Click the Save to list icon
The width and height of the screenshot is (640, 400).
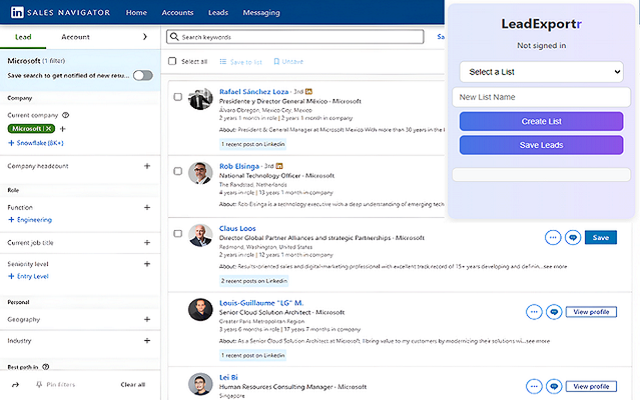pos(223,62)
